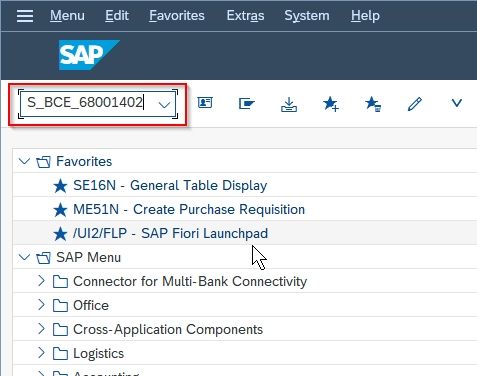Viewport: 477px width, 376px height.
Task: Select the Favorites tree label
Action: pyautogui.click(x=84, y=162)
